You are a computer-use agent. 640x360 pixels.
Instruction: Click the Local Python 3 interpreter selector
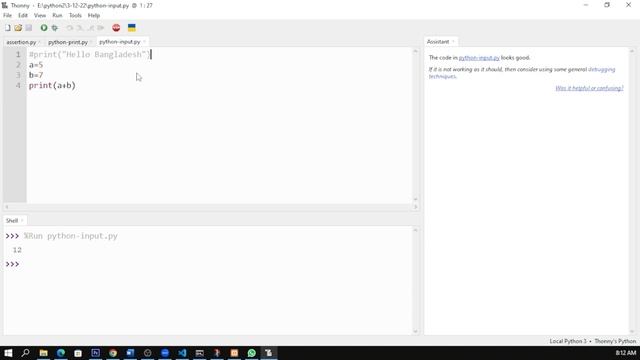coord(593,341)
